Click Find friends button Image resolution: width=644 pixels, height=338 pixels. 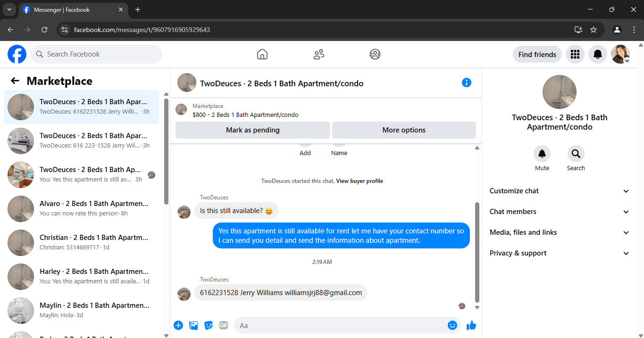537,54
